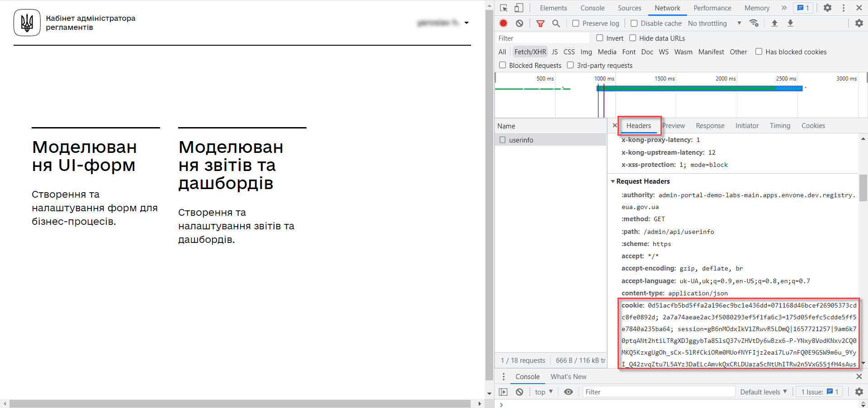Switch to the Response tab of request
The image size is (868, 408).
(710, 126)
